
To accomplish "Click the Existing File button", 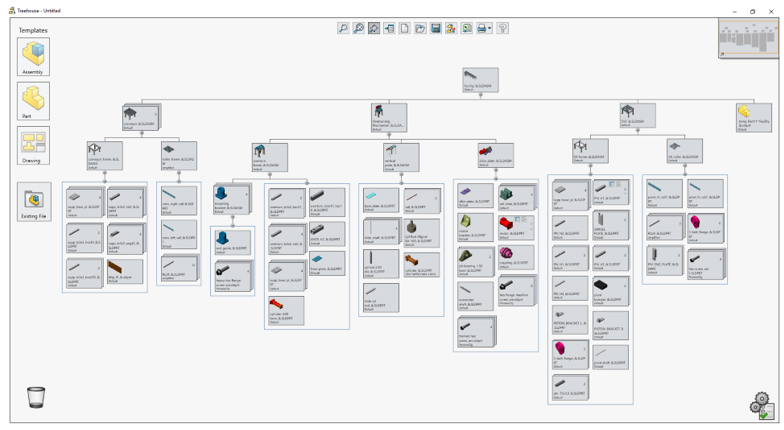I will pos(33,200).
